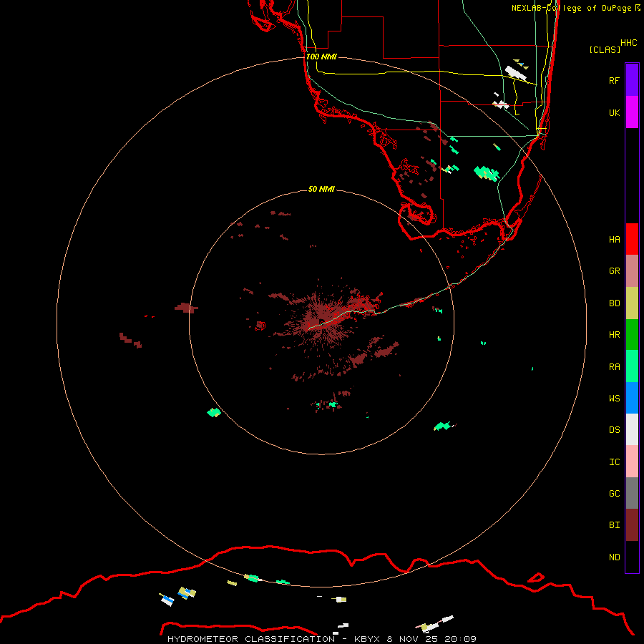Click the UK magenta legend swatch
Screen dimensions: 644x644
(632, 112)
